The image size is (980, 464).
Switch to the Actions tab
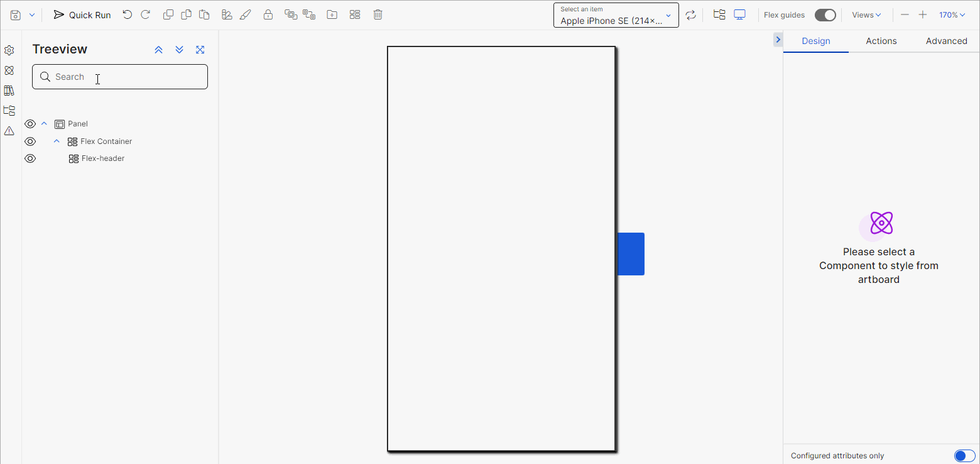tap(881, 41)
